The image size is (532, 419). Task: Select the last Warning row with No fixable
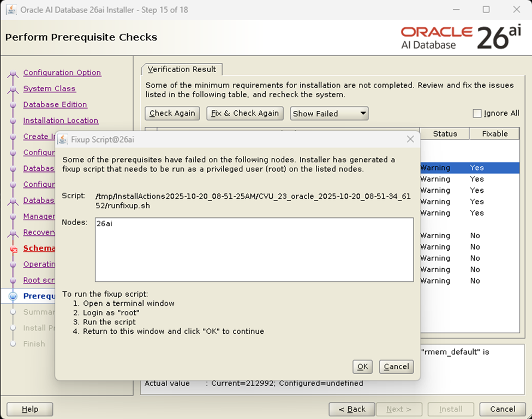470,281
